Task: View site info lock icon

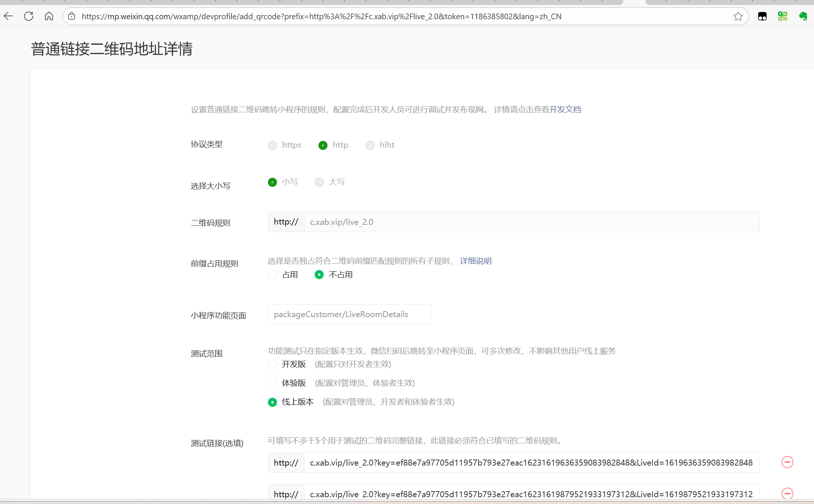Action: 72,16
